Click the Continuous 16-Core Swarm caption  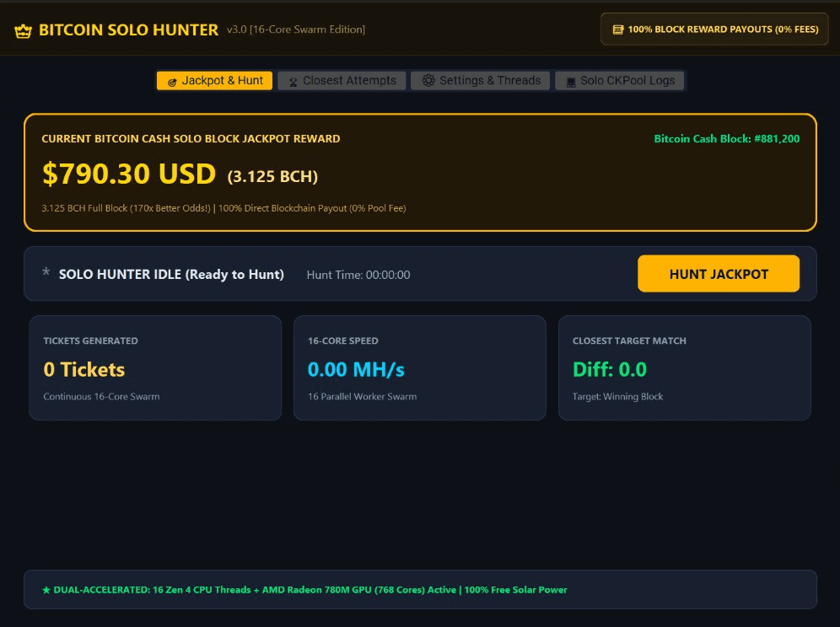tap(102, 397)
